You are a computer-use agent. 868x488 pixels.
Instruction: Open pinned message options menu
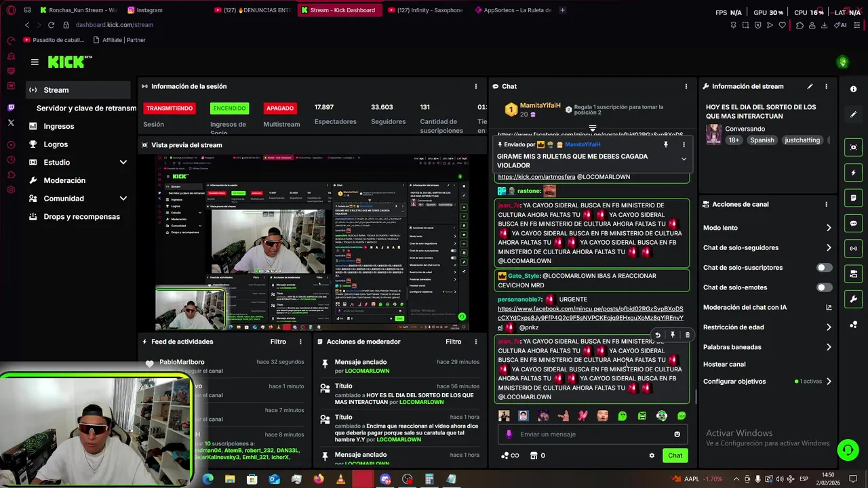tap(684, 144)
